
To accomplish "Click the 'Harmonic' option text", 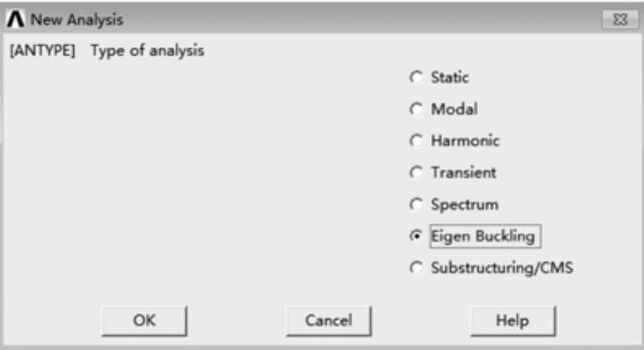I will (465, 141).
